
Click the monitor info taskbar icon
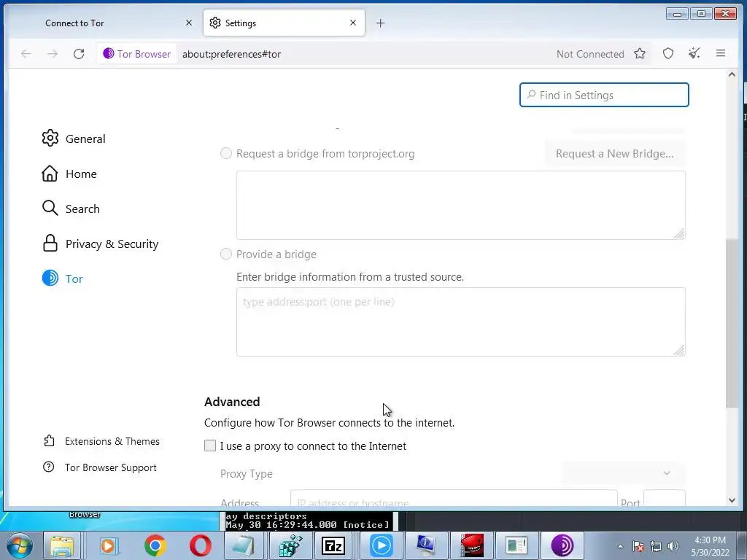(425, 545)
